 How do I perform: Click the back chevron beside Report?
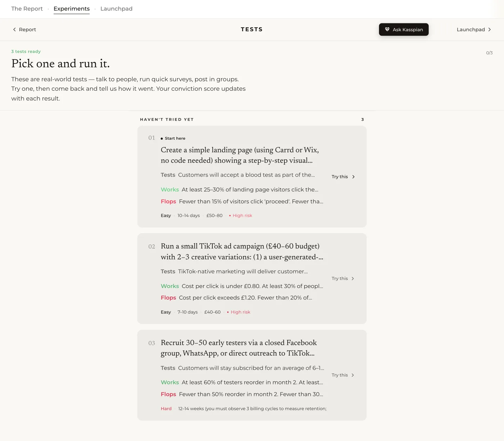coord(14,30)
